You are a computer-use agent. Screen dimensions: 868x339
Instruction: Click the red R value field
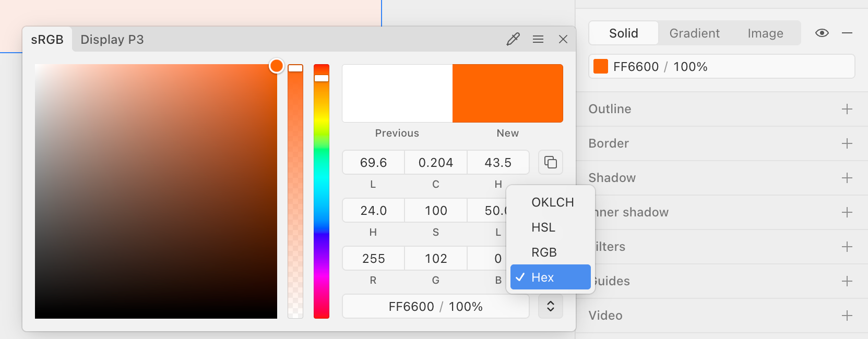373,259
